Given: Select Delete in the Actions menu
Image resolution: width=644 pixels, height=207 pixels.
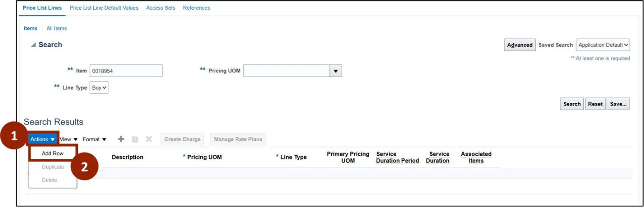Looking at the screenshot, I should [49, 180].
